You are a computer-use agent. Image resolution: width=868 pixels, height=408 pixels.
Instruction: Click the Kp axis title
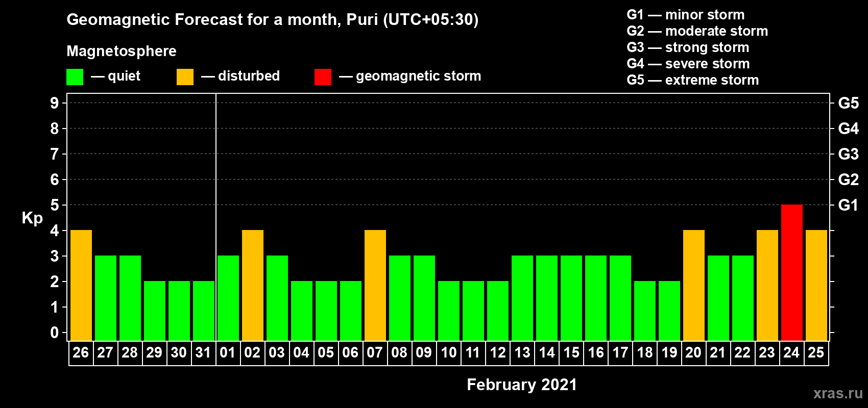tap(32, 218)
